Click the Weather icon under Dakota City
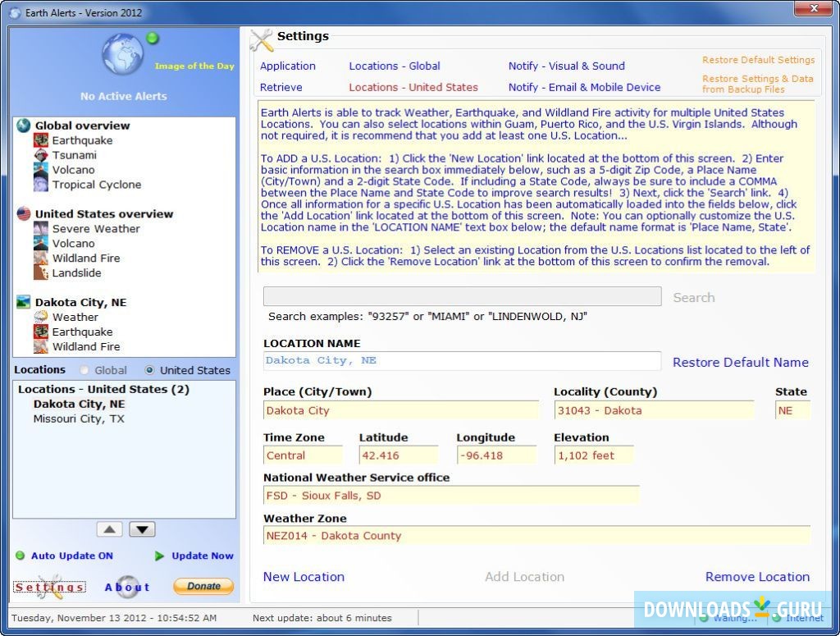 (x=41, y=318)
